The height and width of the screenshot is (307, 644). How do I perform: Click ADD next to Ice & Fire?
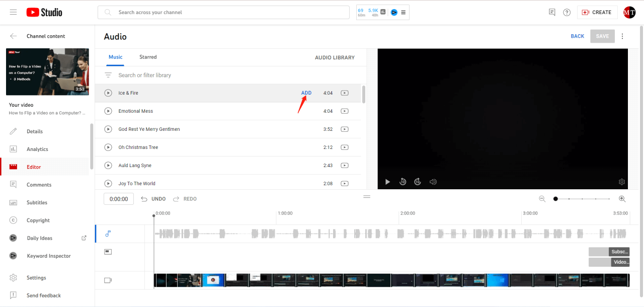(x=306, y=93)
